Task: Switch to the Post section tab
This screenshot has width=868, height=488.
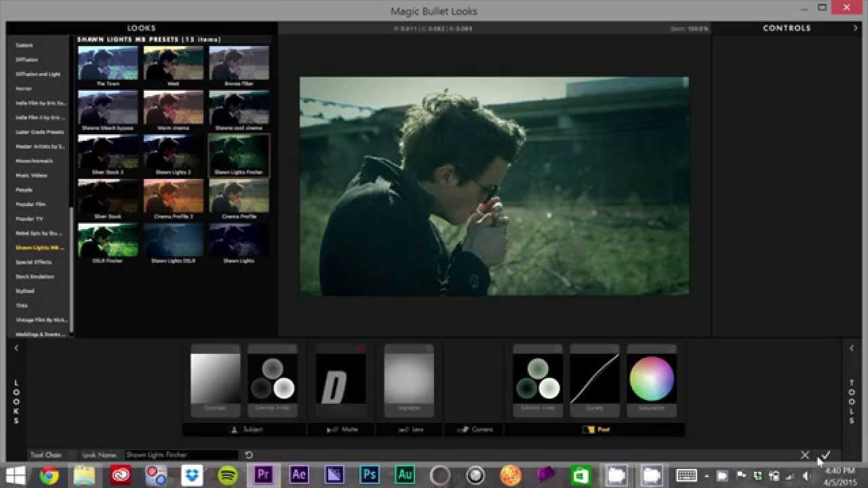Action: click(595, 429)
